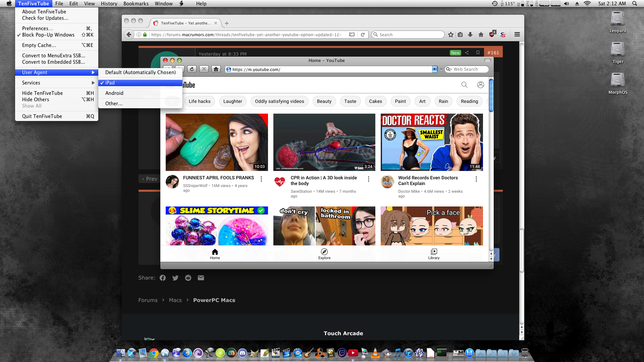644x362 pixels.
Task: Filter by Life hacks chip
Action: (200, 101)
